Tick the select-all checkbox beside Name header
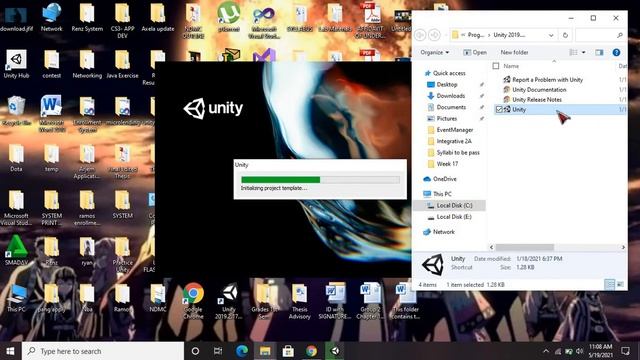 pos(496,66)
